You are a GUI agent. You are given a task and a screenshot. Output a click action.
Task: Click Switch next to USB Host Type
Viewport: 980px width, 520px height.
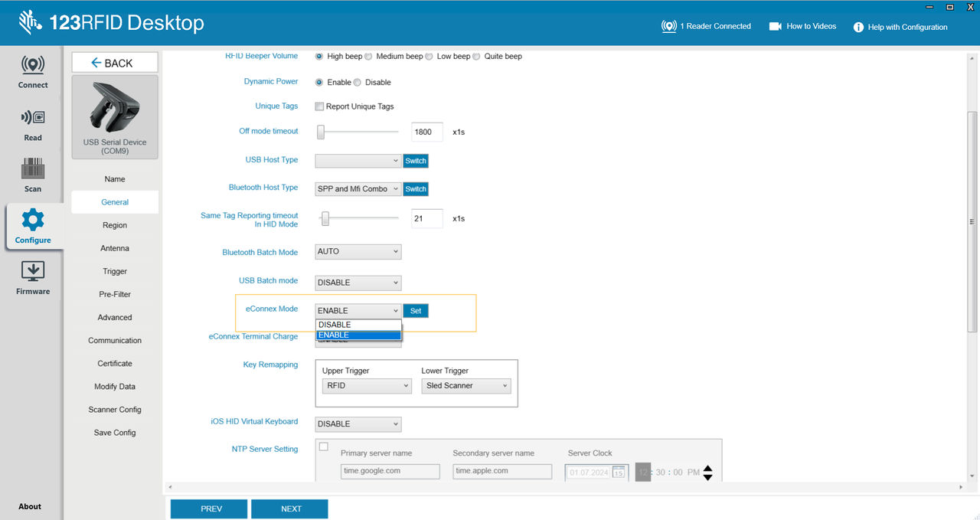[416, 161]
